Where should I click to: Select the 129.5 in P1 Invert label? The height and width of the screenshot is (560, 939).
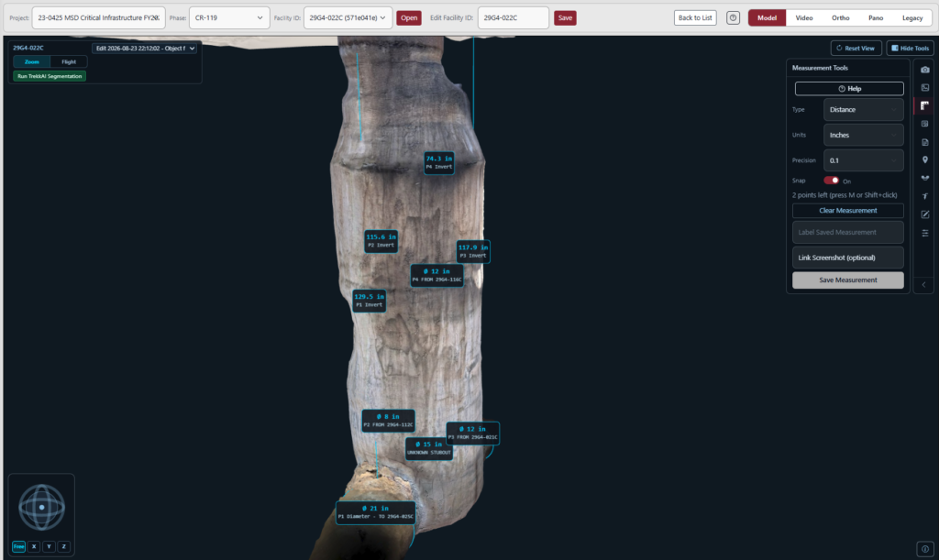pos(369,301)
